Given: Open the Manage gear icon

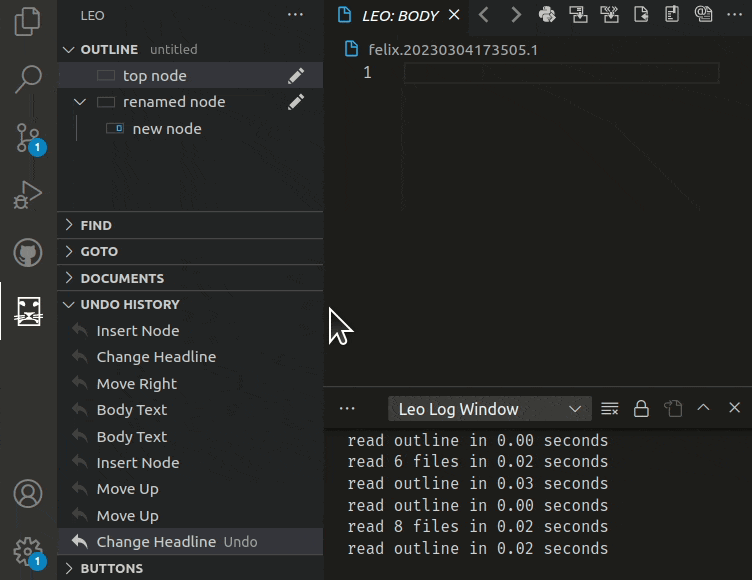Looking at the screenshot, I should [29, 553].
